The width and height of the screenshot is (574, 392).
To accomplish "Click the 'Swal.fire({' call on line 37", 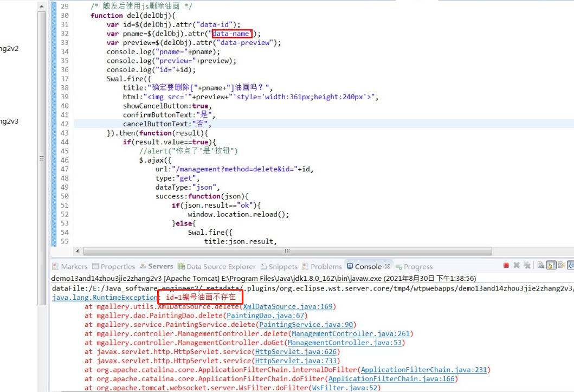I will coord(129,79).
